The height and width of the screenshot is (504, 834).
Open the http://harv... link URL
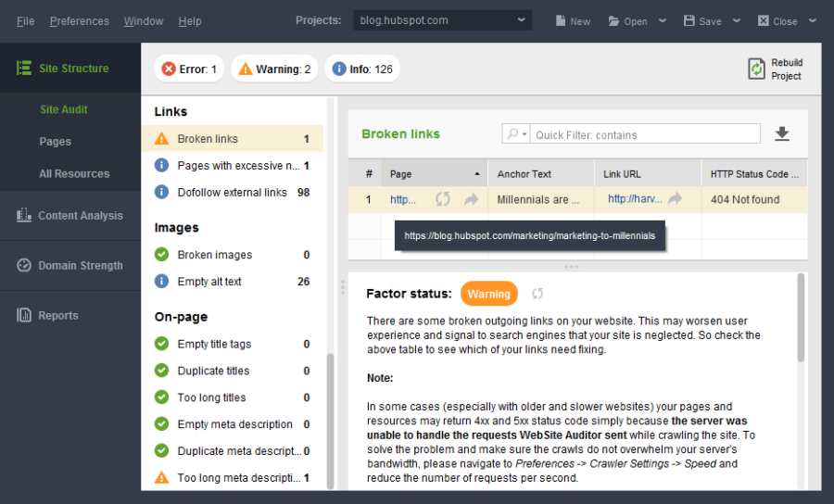tap(635, 199)
